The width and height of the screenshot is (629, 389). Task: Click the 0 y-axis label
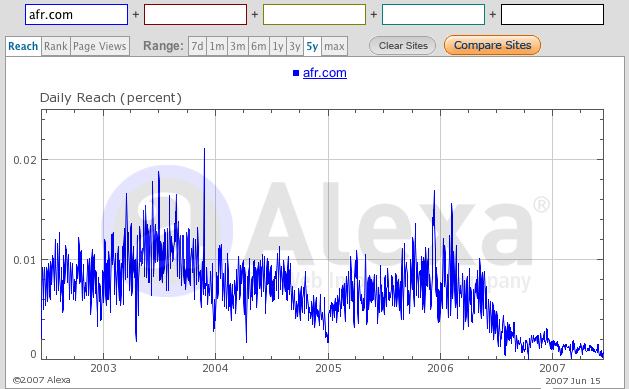click(33, 354)
